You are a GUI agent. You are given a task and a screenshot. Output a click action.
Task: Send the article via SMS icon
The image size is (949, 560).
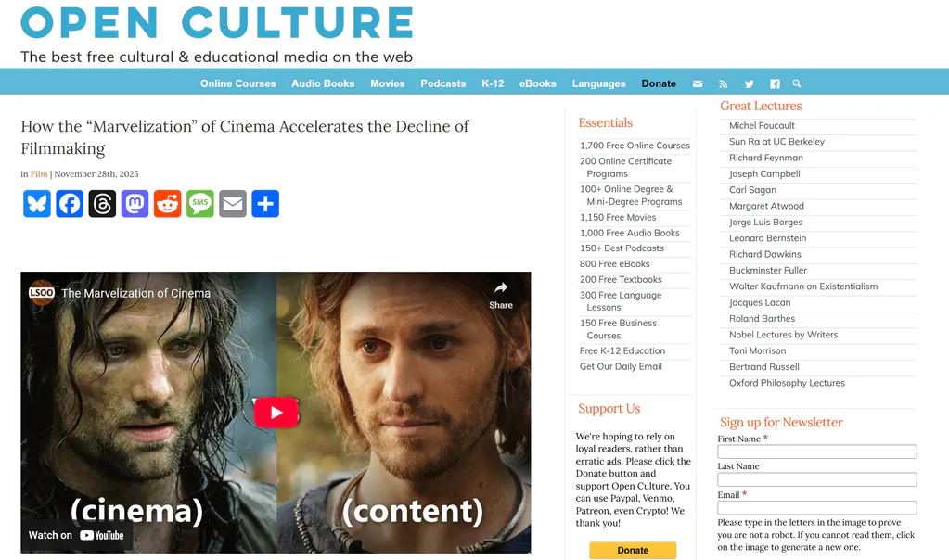point(200,204)
